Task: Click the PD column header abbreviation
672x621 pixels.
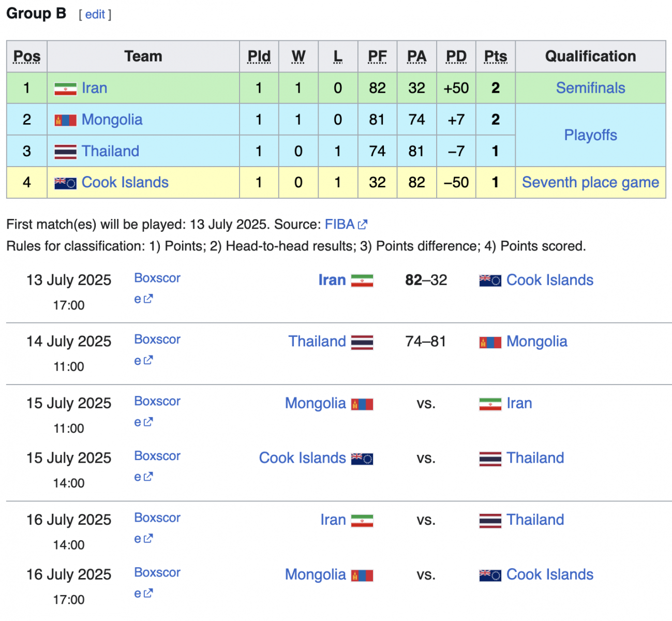Action: [x=456, y=56]
